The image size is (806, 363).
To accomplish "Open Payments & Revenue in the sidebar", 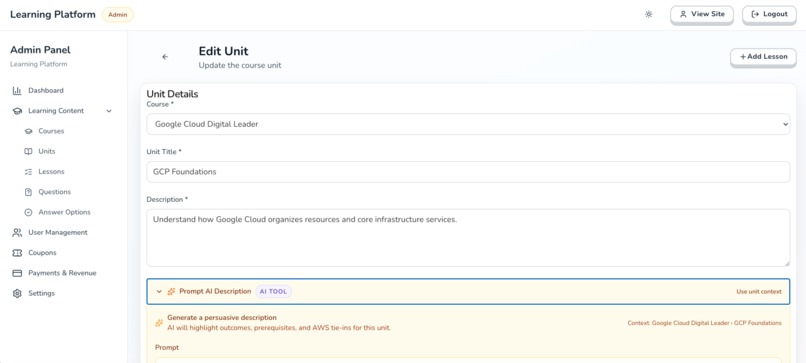I will point(62,273).
